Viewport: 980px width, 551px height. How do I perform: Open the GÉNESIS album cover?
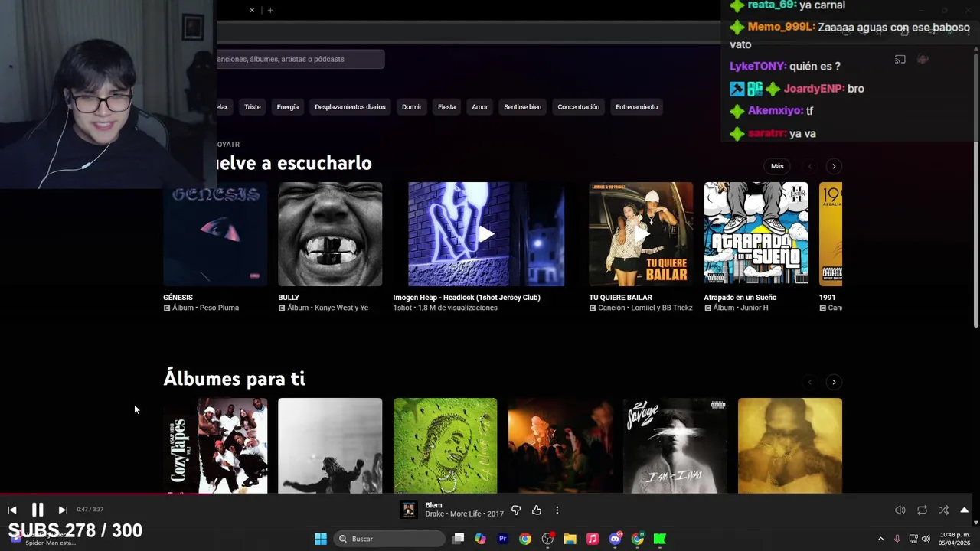pos(215,234)
